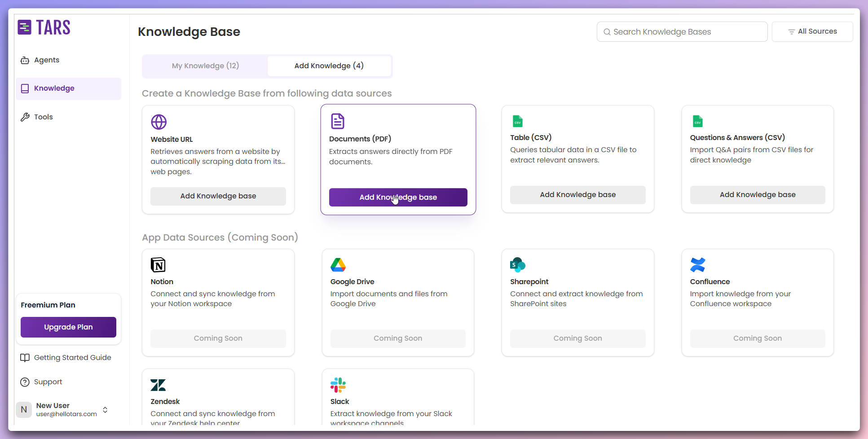Image resolution: width=868 pixels, height=439 pixels.
Task: Click the Confluence logo icon
Action: click(x=698, y=265)
